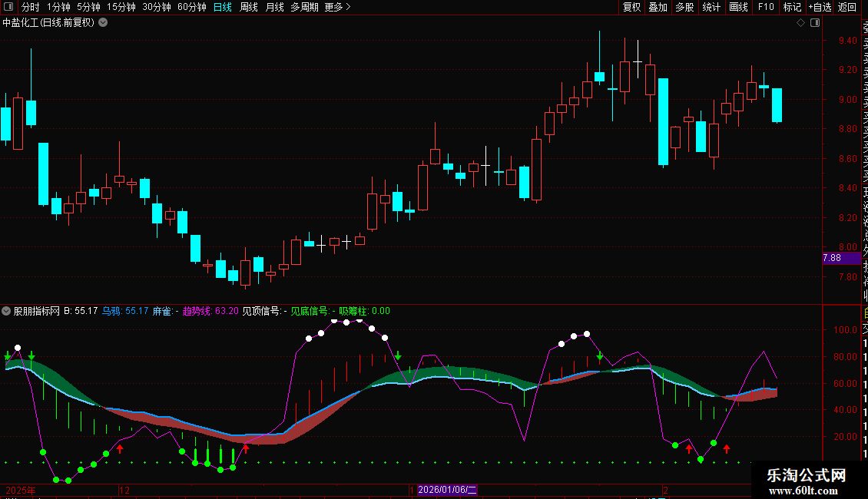Screen dimensions: 868x499
Task: Open the 画线 drawing tools
Action: coord(738,7)
